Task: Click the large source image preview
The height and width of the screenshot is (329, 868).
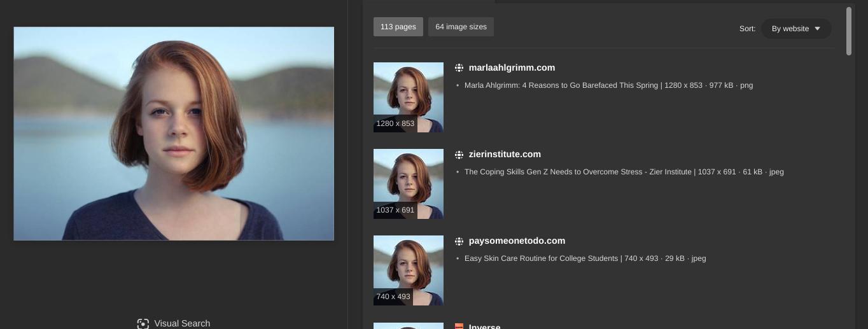Action: (174, 134)
